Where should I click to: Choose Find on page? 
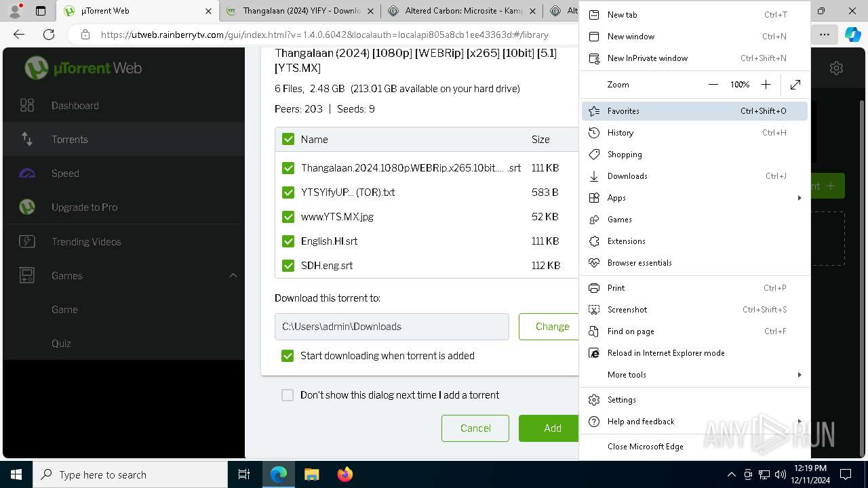[x=694, y=331]
